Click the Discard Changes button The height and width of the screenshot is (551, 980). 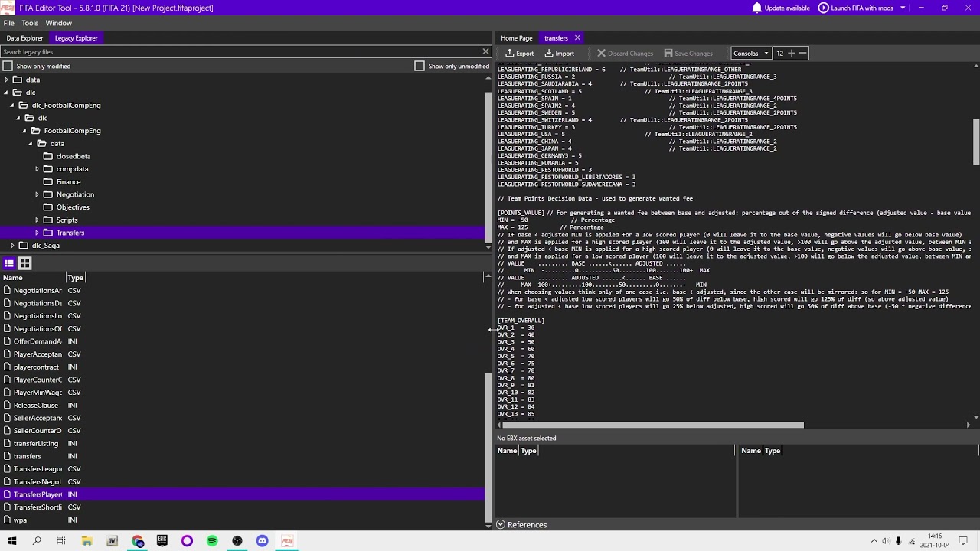point(625,54)
